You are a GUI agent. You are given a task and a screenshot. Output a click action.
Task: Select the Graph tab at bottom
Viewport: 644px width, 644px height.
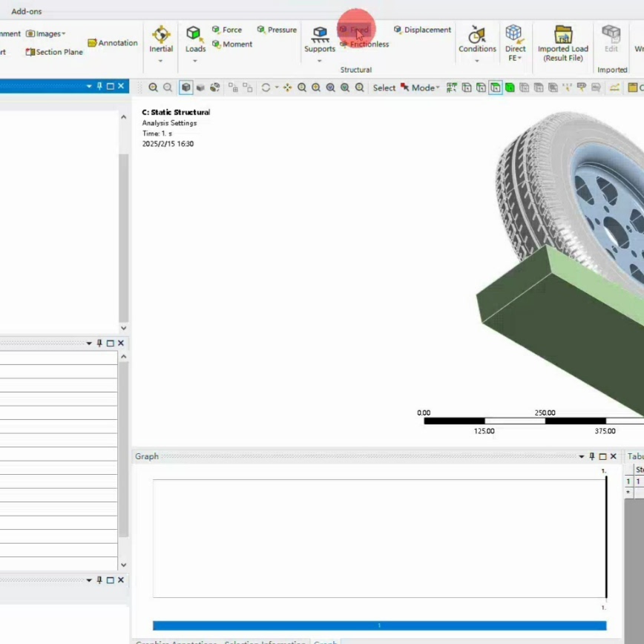(x=325, y=641)
